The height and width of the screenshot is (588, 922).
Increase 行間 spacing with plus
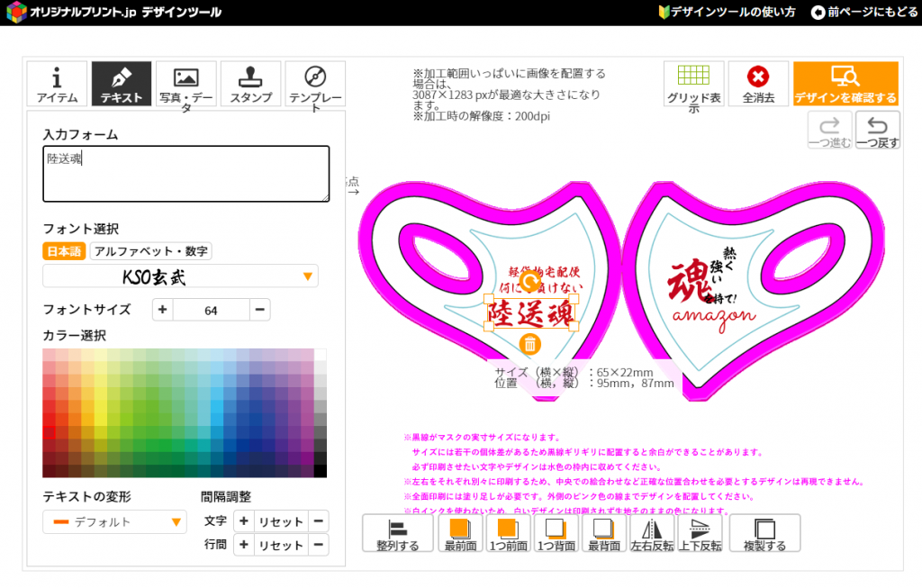(x=243, y=545)
